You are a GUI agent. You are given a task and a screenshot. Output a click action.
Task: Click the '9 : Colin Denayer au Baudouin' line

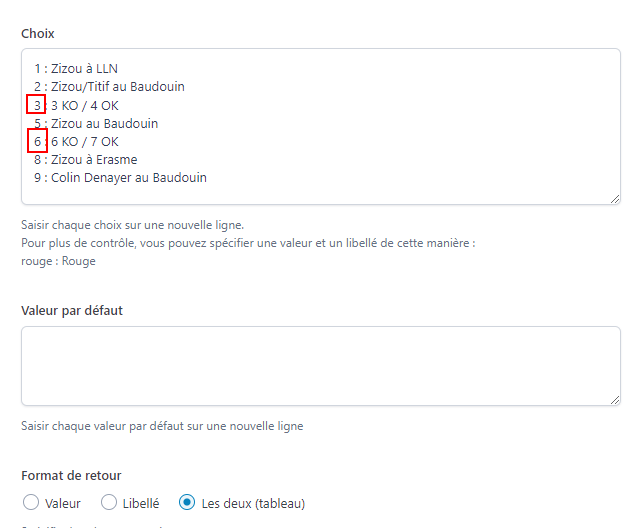(x=120, y=177)
